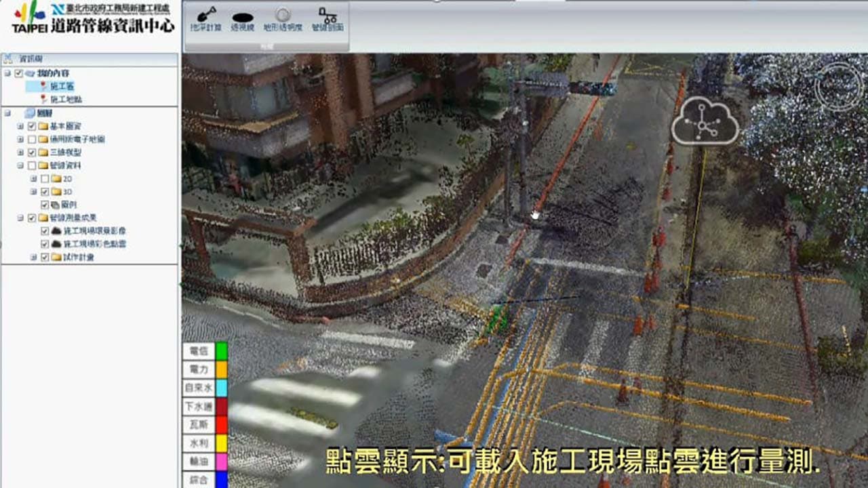Uncheck the 3D folder checkbox
Image resolution: width=868 pixels, height=488 pixels.
tap(45, 192)
